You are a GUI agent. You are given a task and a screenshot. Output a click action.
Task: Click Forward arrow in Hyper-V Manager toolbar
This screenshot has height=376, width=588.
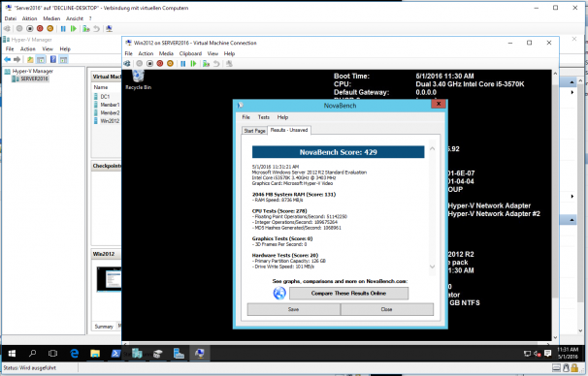[16, 59]
